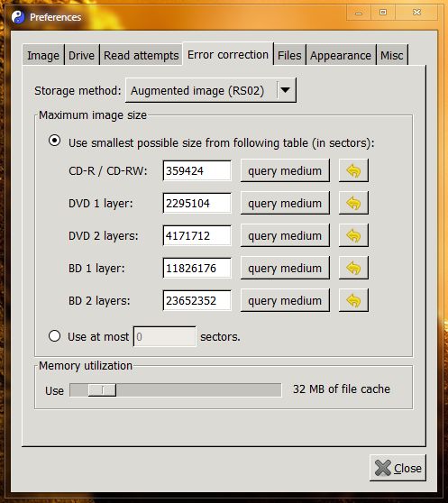Screen dimensions: 448x503
Task: Click the BD 1 layer sectors field
Action: pyautogui.click(x=197, y=268)
